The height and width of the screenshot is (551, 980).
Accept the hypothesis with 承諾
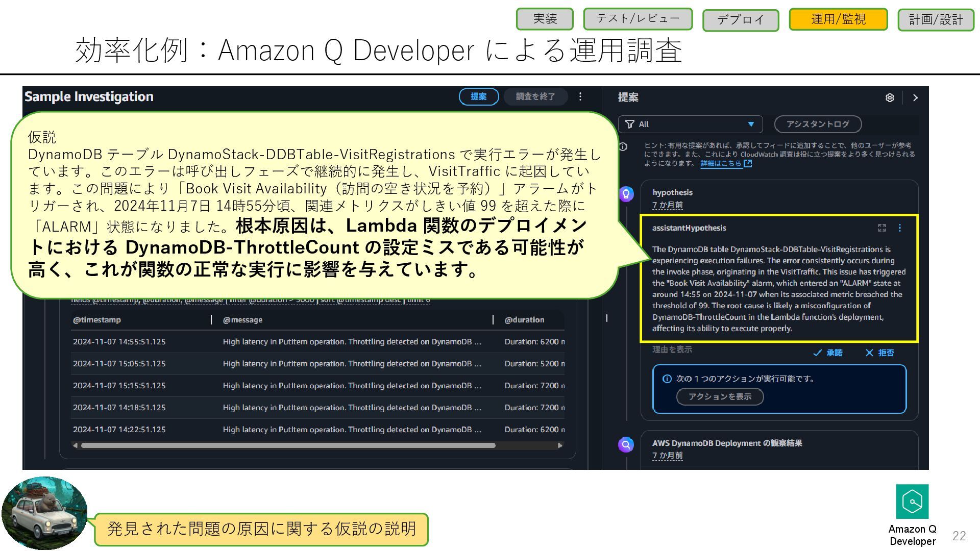[828, 353]
